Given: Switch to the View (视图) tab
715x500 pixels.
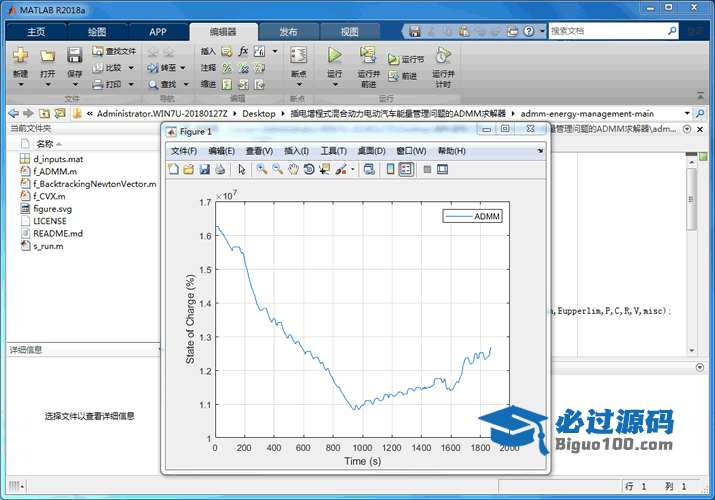Looking at the screenshot, I should pos(349,32).
